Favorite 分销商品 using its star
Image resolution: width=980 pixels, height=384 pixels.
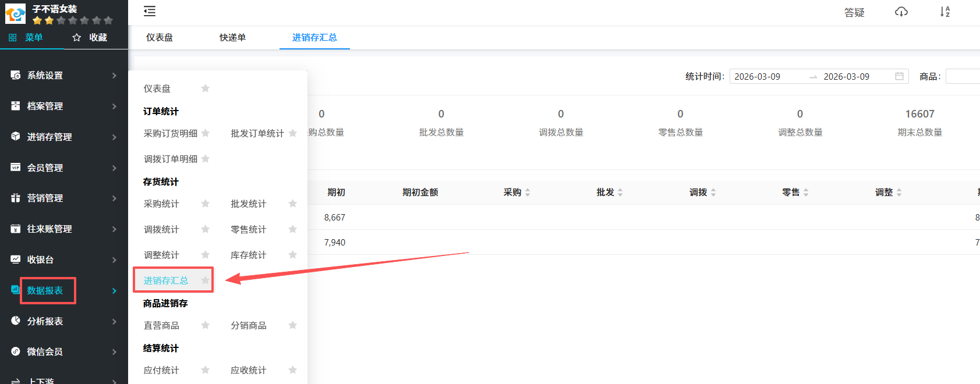click(292, 325)
